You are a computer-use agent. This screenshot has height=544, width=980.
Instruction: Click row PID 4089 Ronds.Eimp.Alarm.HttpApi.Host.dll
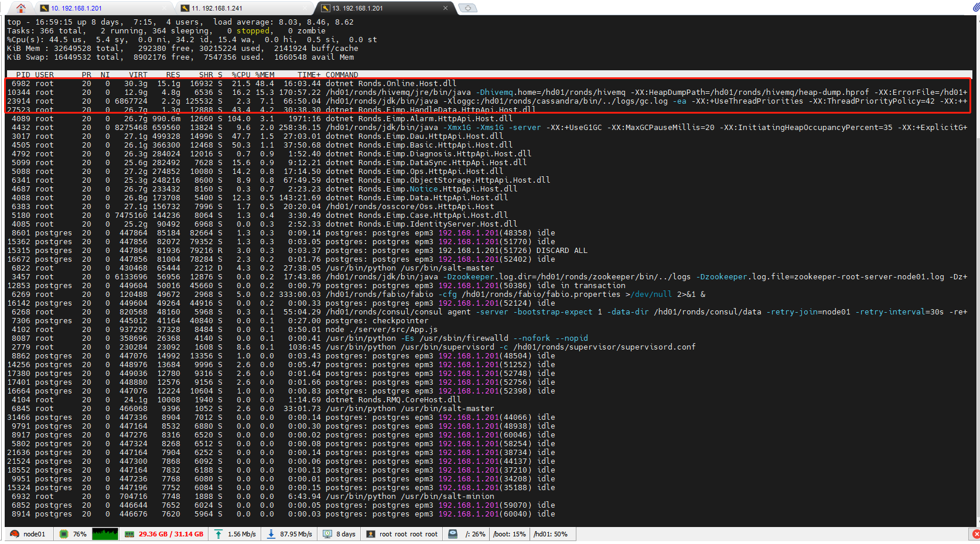pyautogui.click(x=487, y=119)
